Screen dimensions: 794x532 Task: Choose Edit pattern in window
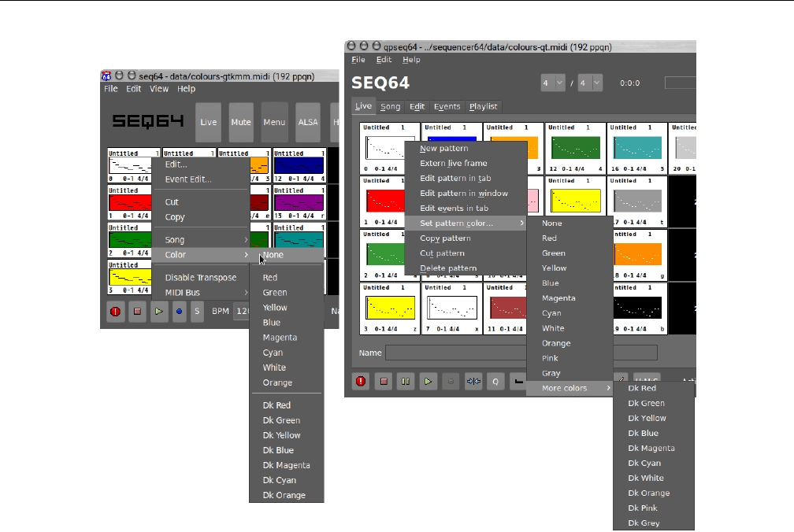pyautogui.click(x=466, y=193)
